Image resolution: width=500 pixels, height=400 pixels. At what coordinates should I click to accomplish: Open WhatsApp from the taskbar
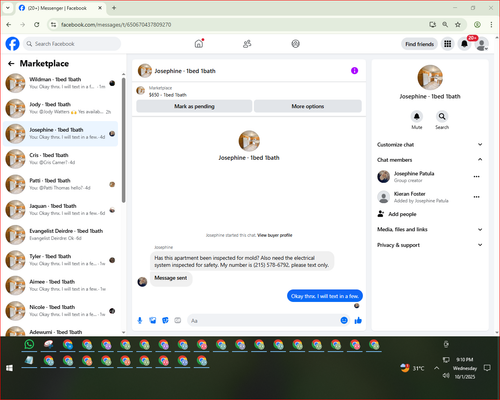pyautogui.click(x=29, y=344)
